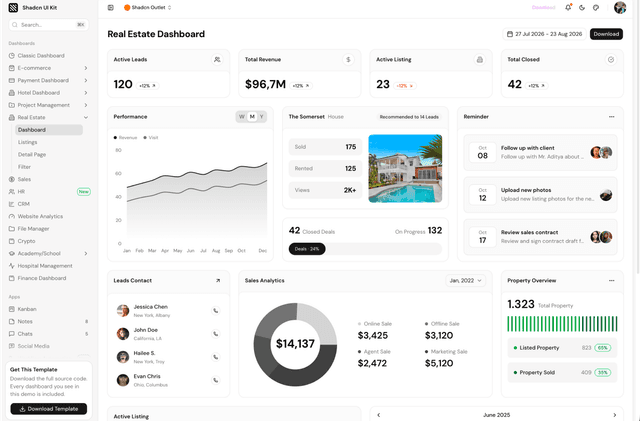Toggle the sidebar panel icon
The height and width of the screenshot is (421, 640).
(111, 7)
